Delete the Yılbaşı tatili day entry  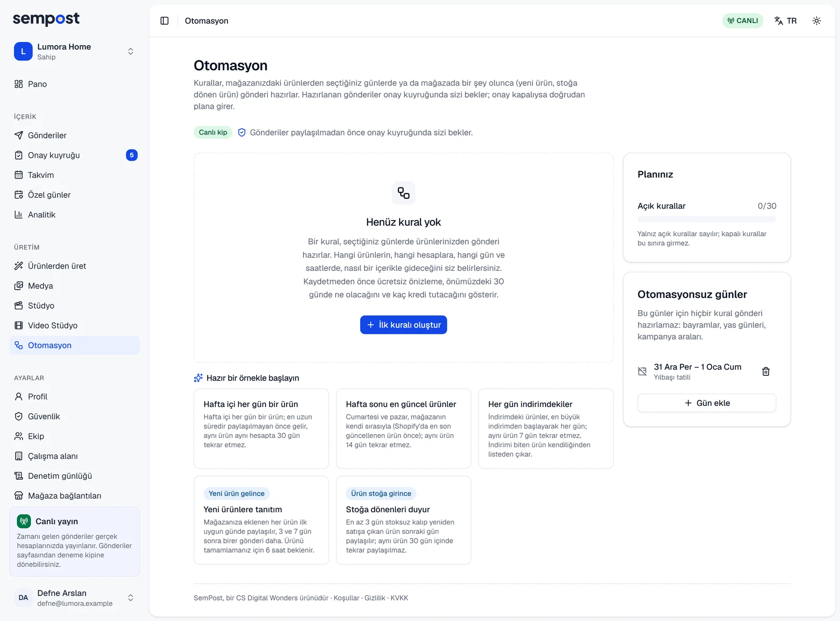click(765, 371)
